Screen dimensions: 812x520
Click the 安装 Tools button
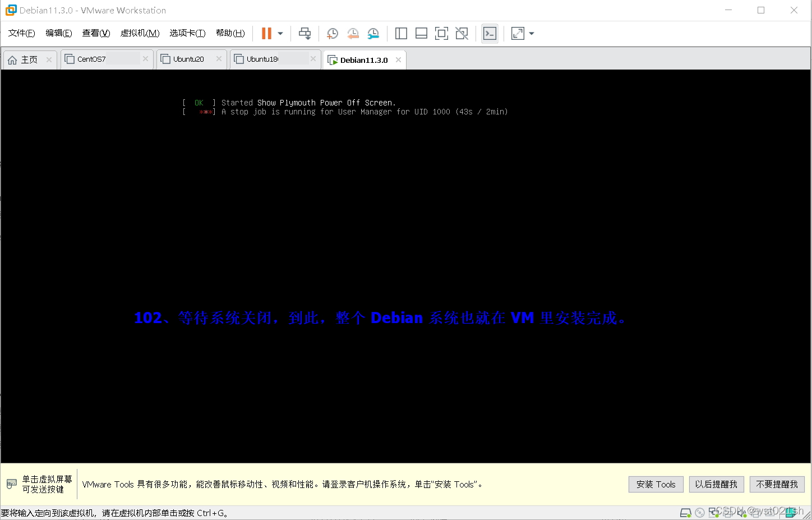click(x=656, y=484)
